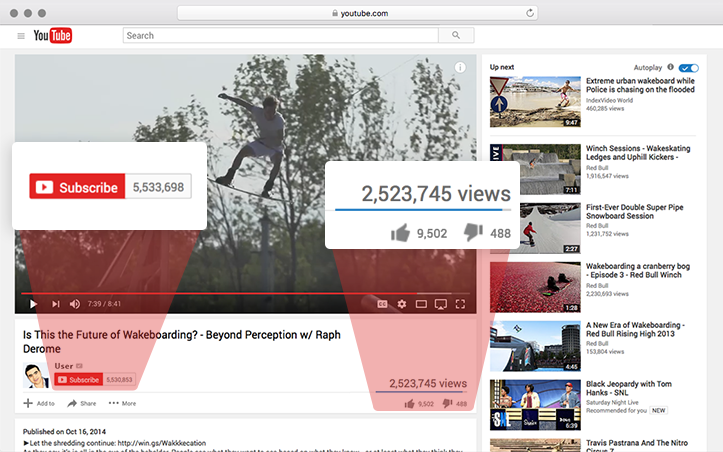Open Extreme urban wakeboard title link
Screen dimensions: 723x452
[640, 85]
